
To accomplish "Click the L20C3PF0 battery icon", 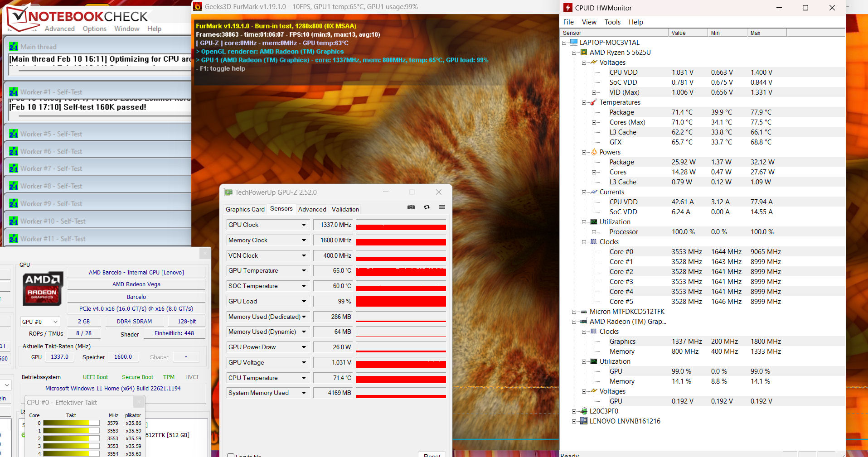I will [584, 411].
